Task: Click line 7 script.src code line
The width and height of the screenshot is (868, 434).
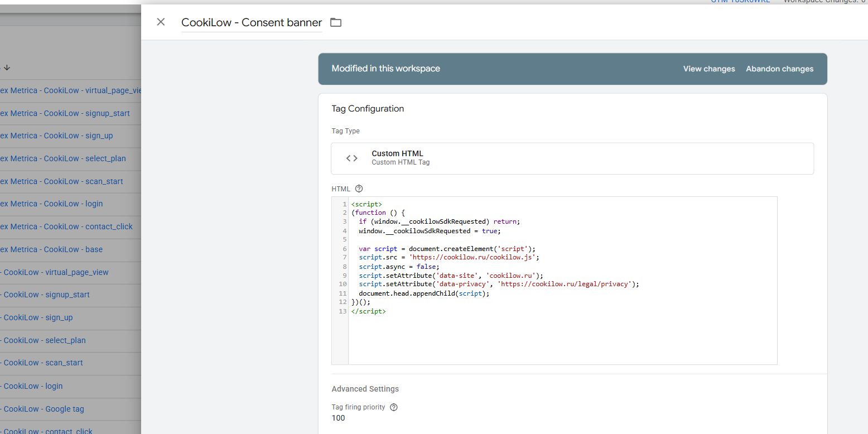Action: 449,257
